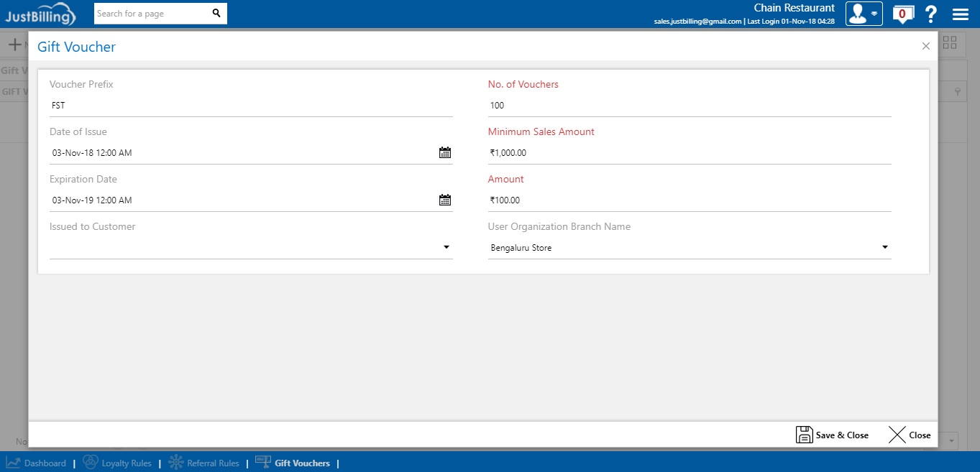Click the column filter icon behind dialog
Viewport: 980px width, 472px height.
(958, 92)
